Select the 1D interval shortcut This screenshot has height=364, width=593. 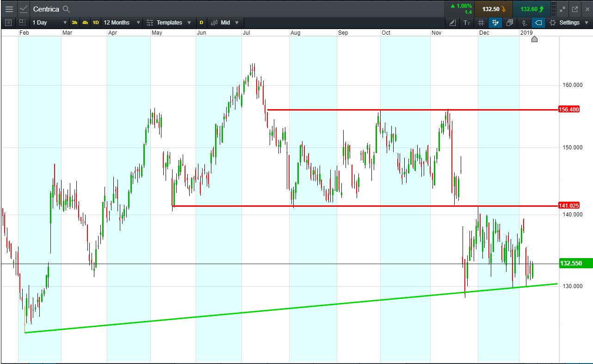(x=96, y=22)
